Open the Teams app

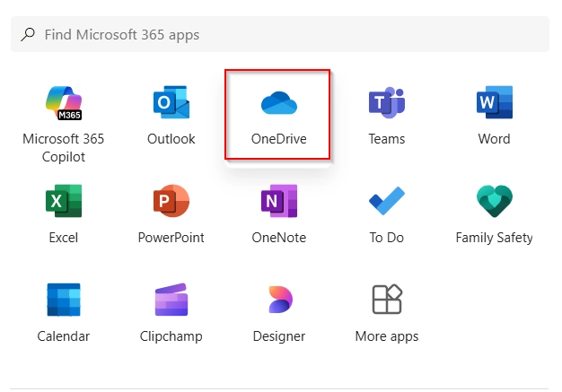[x=386, y=116]
